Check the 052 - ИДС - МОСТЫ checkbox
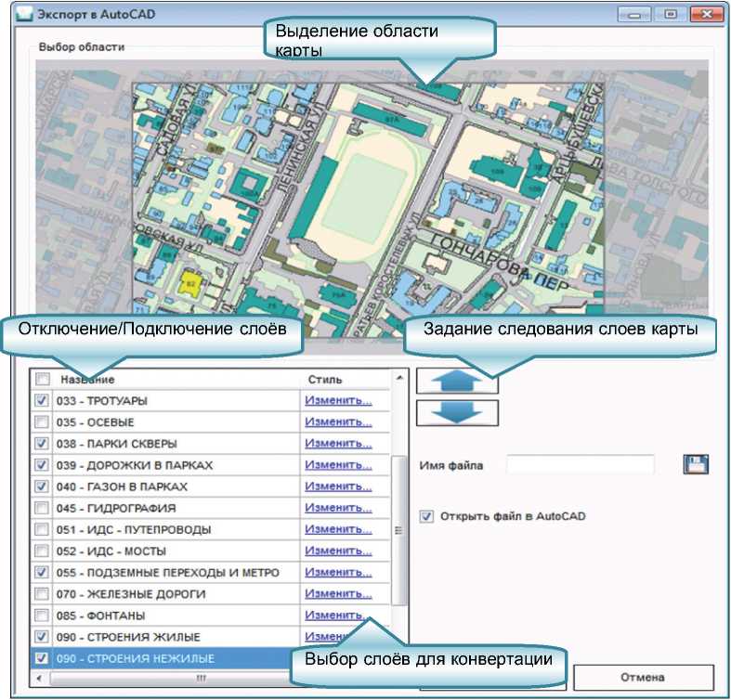The height and width of the screenshot is (700, 731). pyautogui.click(x=42, y=551)
